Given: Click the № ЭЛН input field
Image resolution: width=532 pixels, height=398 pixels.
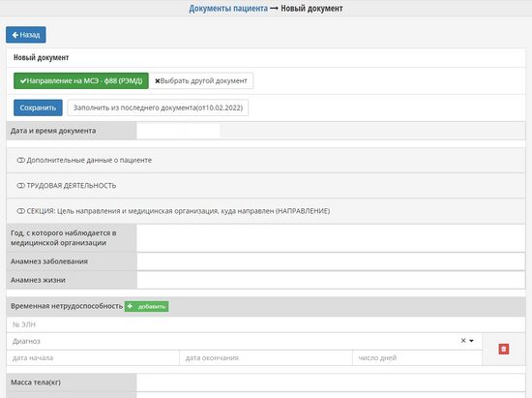Looking at the screenshot, I should pyautogui.click(x=266, y=324).
